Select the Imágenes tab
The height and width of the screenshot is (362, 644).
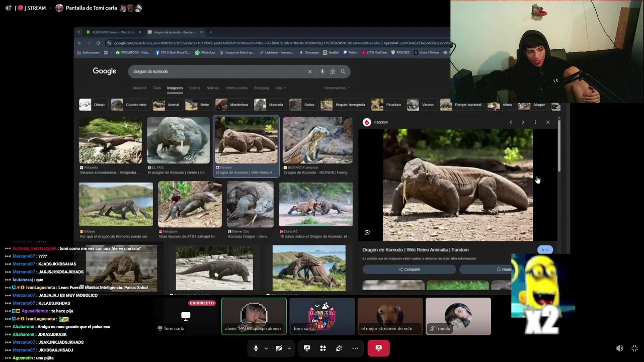point(175,88)
